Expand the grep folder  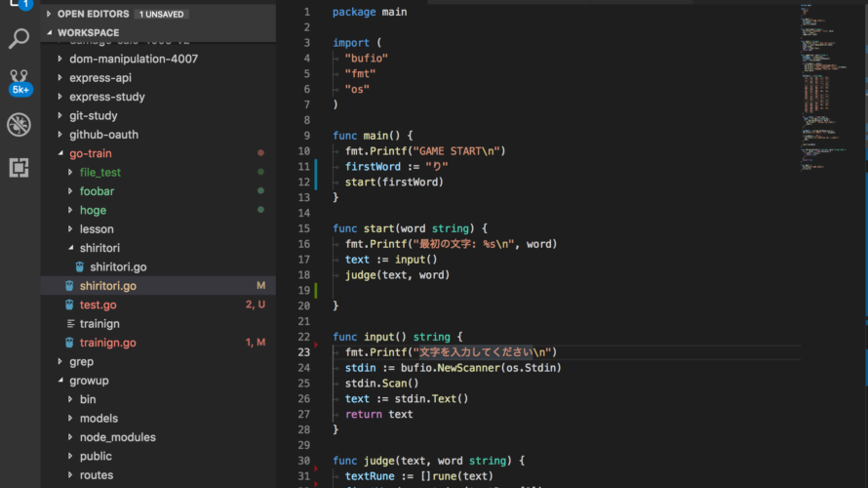point(59,361)
